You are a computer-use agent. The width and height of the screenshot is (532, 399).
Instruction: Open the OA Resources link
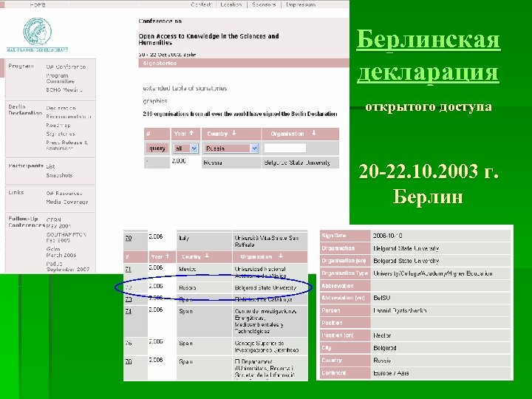tap(64, 194)
